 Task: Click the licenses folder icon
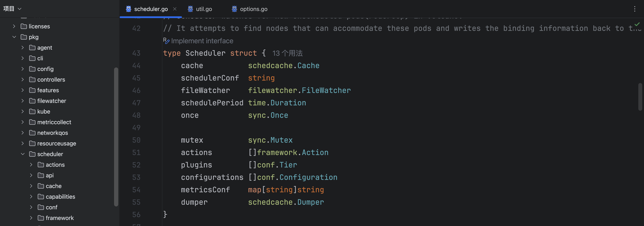[24, 26]
